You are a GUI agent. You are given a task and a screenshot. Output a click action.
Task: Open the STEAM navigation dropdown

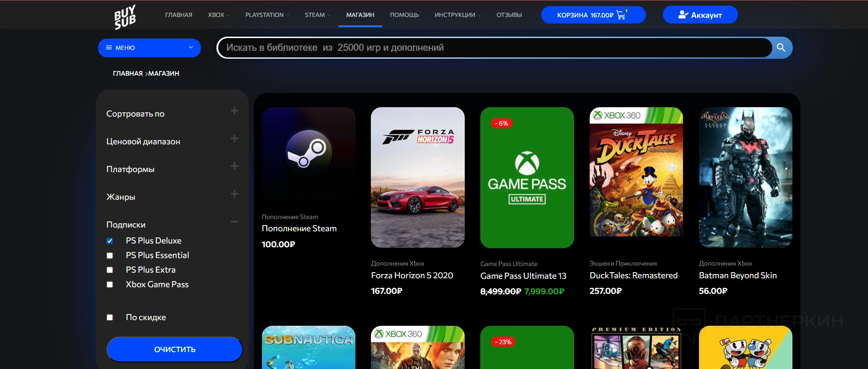coord(318,15)
